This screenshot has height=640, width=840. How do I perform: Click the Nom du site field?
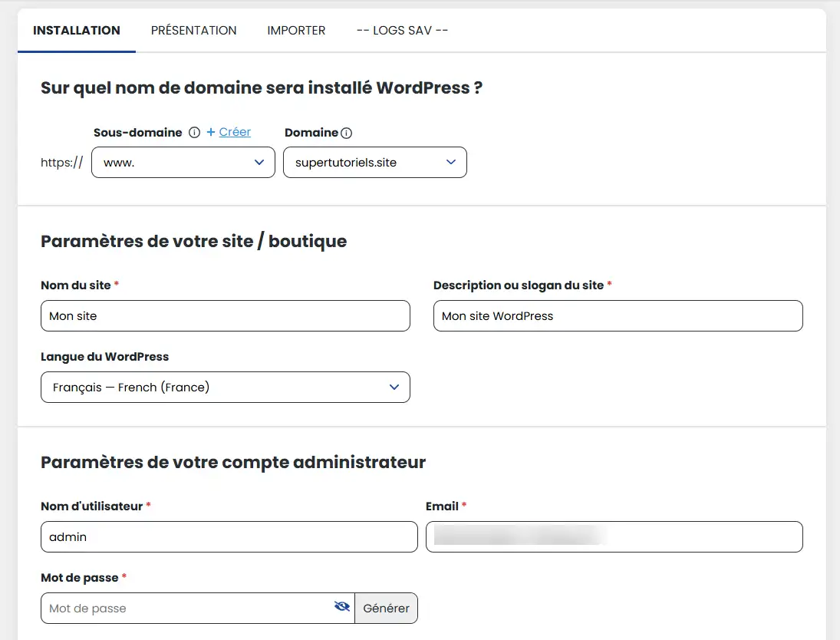[226, 315]
